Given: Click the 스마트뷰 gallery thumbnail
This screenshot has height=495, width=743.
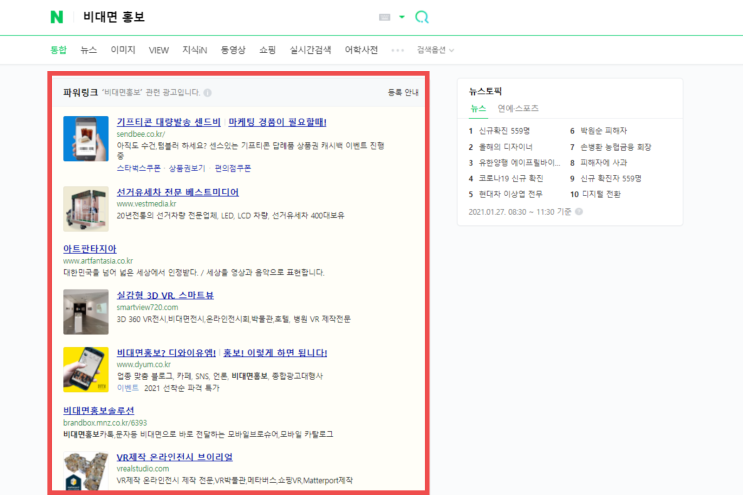Looking at the screenshot, I should point(86,312).
